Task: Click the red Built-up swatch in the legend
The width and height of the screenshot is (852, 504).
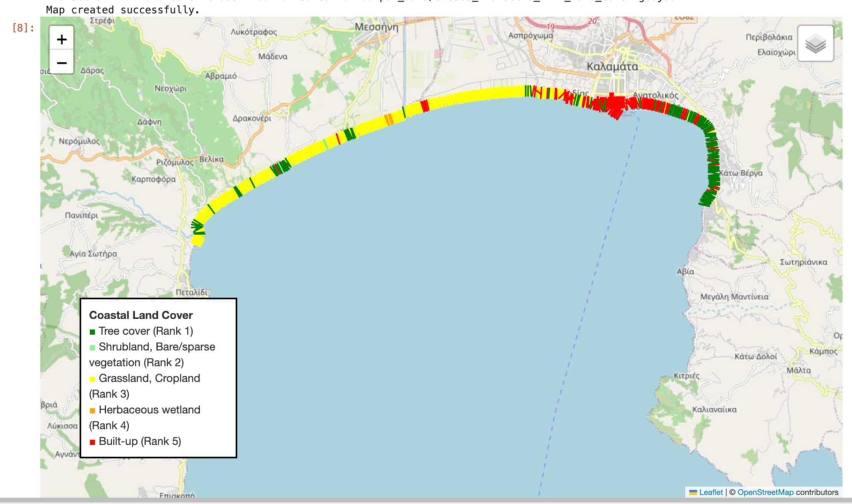Action: pos(93,442)
